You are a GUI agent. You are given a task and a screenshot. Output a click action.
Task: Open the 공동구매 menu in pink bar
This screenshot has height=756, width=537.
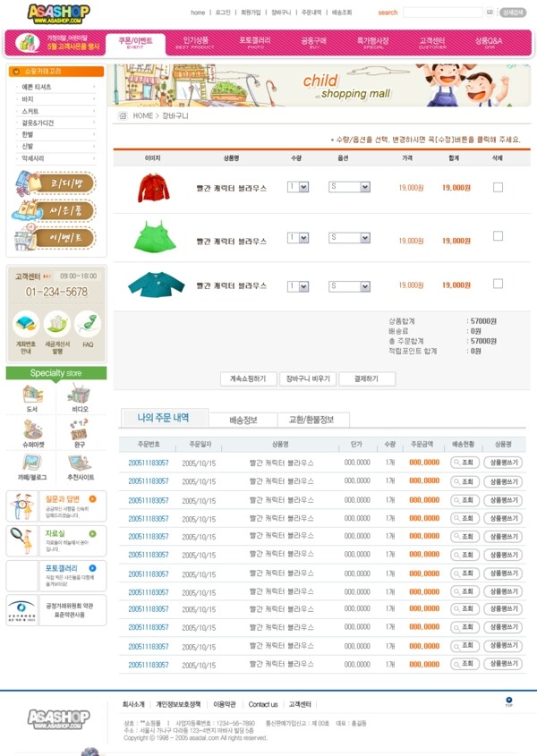tap(313, 43)
